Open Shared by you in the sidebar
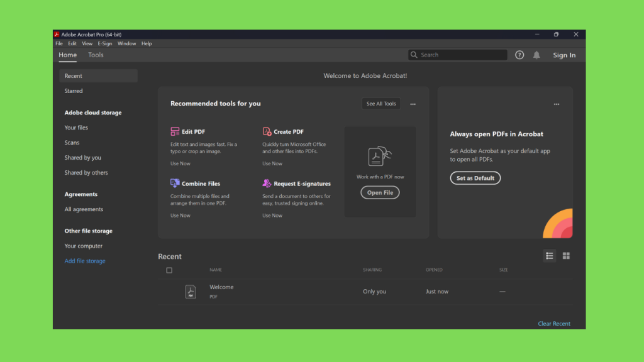 coord(82,158)
